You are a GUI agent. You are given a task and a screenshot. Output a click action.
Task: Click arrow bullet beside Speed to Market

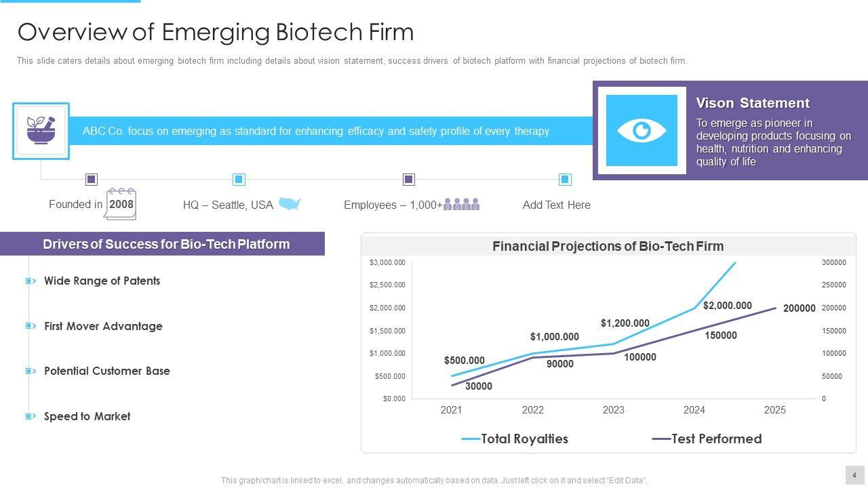pos(31,416)
